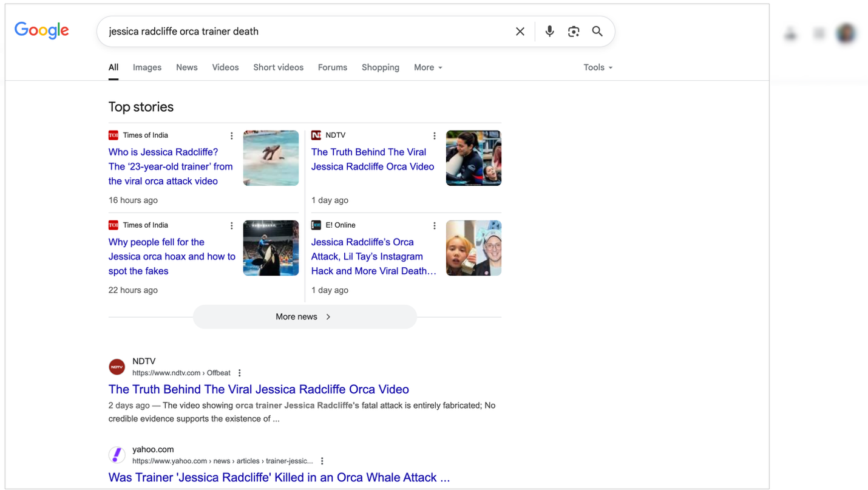This screenshot has height=490, width=868.
Task: Switch to the News tab
Action: [187, 67]
